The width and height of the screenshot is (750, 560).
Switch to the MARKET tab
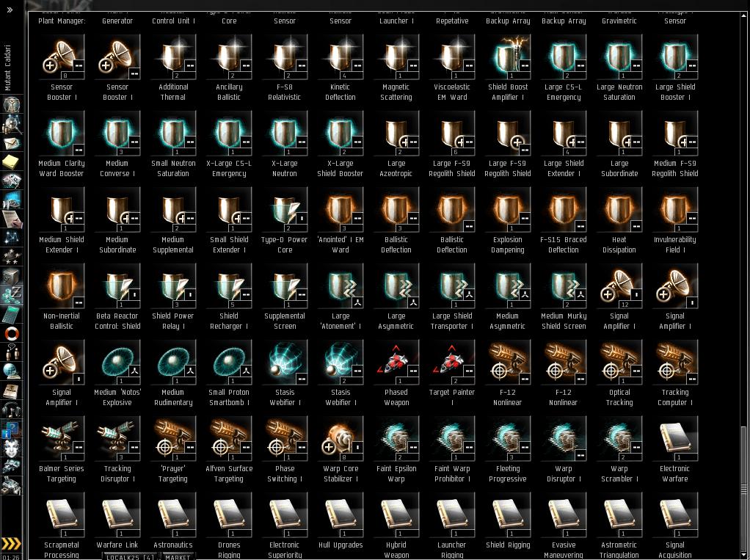(178, 557)
